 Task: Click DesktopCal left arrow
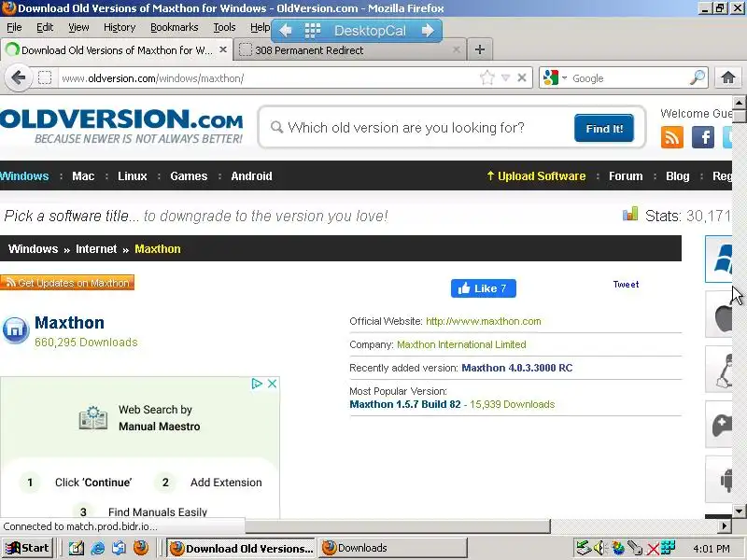tap(286, 31)
